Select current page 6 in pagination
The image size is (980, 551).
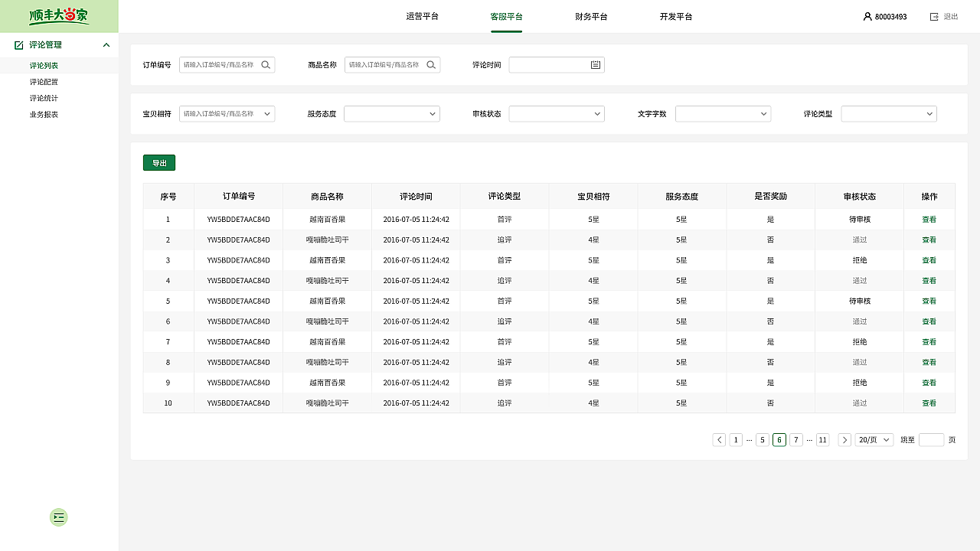click(x=779, y=440)
